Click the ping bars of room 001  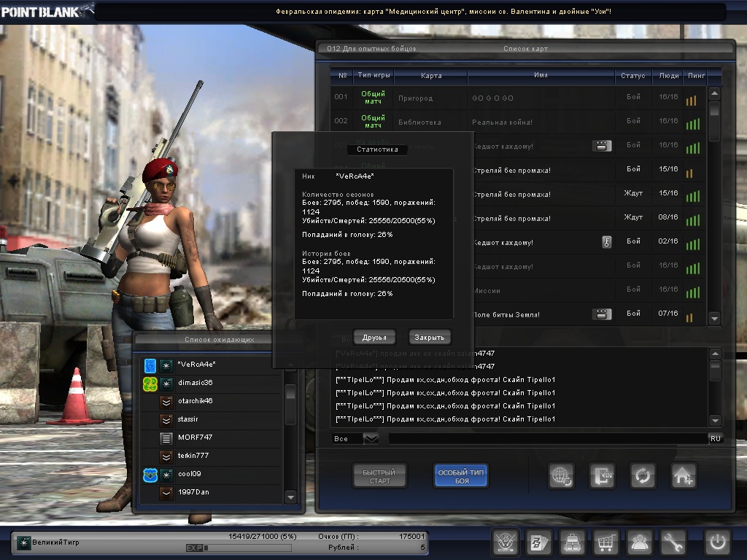(x=692, y=100)
